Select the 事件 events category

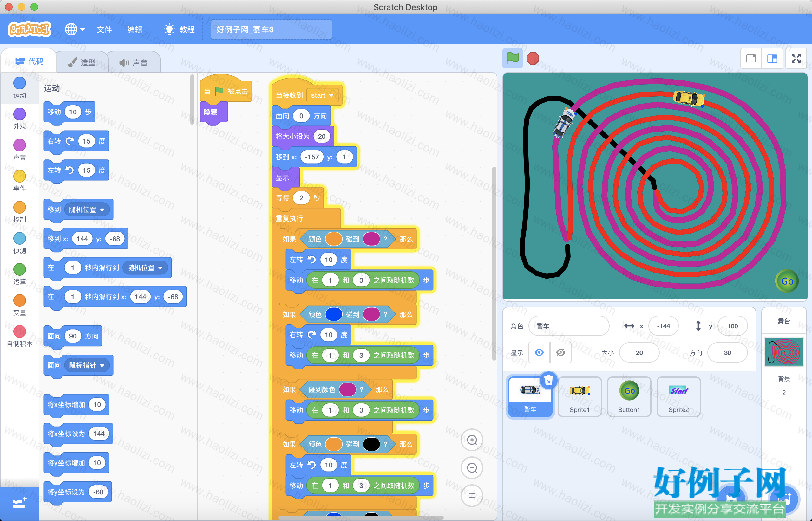point(20,181)
